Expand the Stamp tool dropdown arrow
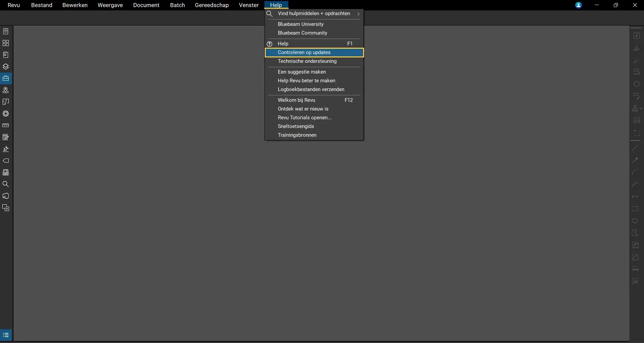Image resolution: width=644 pixels, height=343 pixels. 641,108
